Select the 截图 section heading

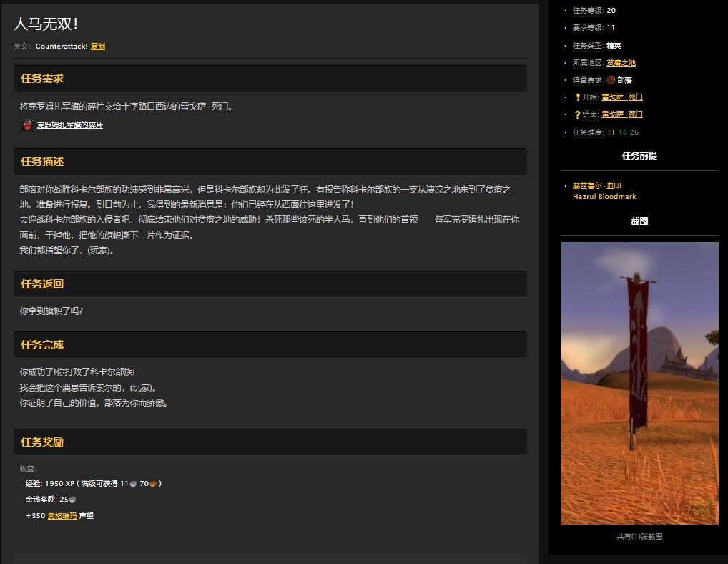[639, 220]
